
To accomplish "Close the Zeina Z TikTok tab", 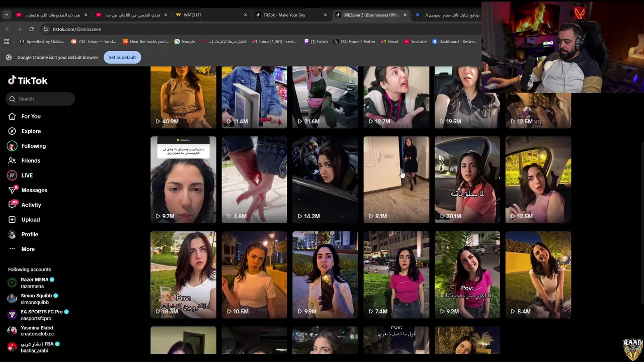I will point(405,15).
